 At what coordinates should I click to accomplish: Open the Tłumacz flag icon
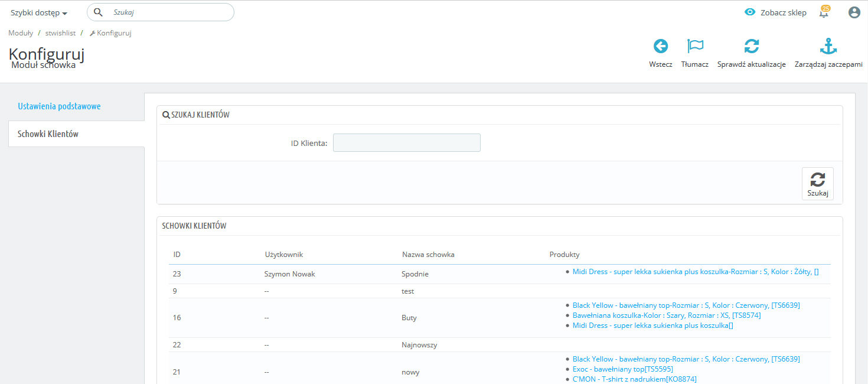pos(695,47)
